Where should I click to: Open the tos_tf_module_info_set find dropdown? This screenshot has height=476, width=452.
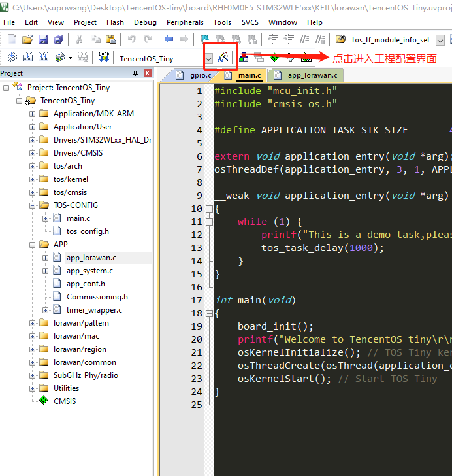pos(440,40)
